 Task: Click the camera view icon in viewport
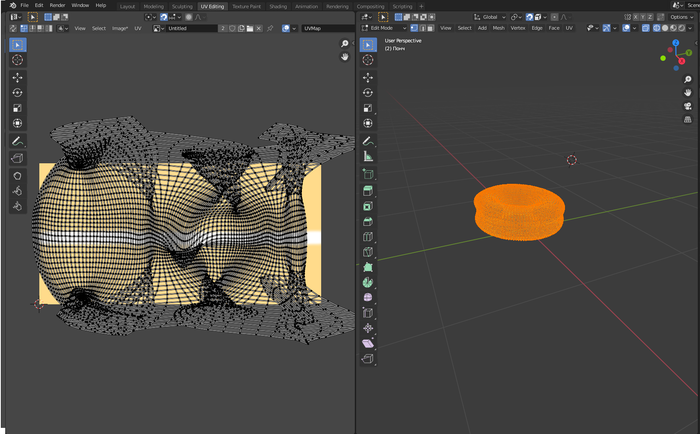coord(688,106)
